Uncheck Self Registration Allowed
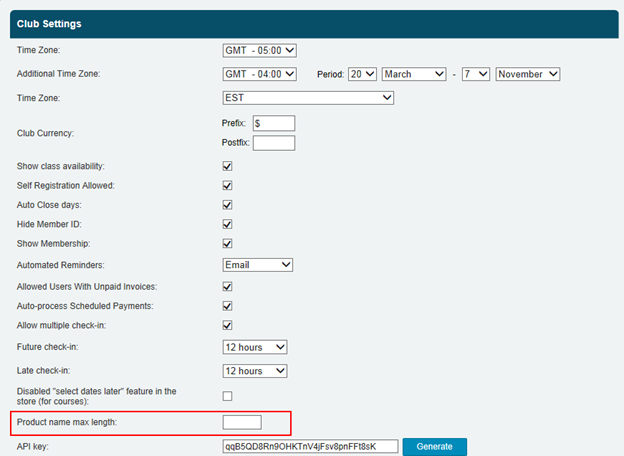This screenshot has width=624, height=456. tap(228, 186)
